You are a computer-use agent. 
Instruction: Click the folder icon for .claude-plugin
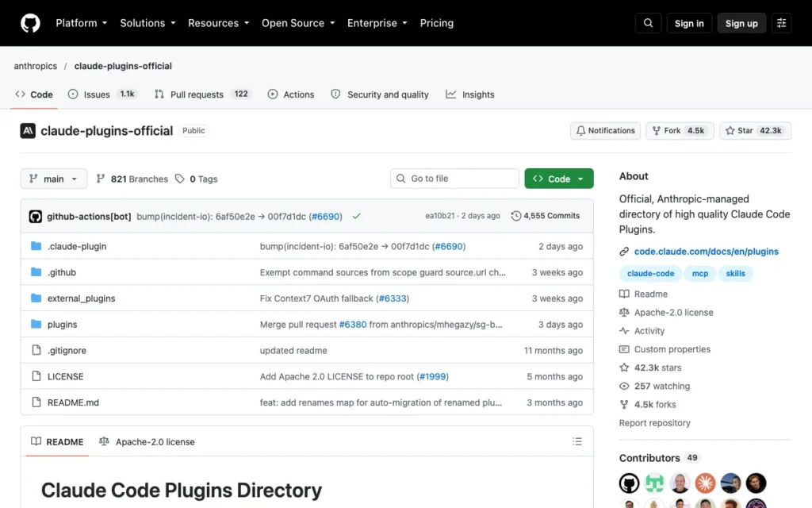coord(36,246)
